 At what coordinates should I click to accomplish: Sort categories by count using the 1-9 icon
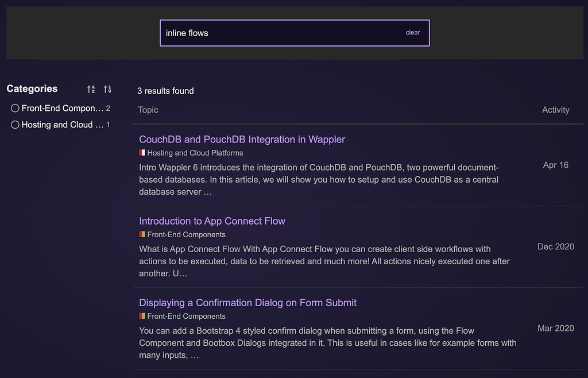tap(107, 89)
